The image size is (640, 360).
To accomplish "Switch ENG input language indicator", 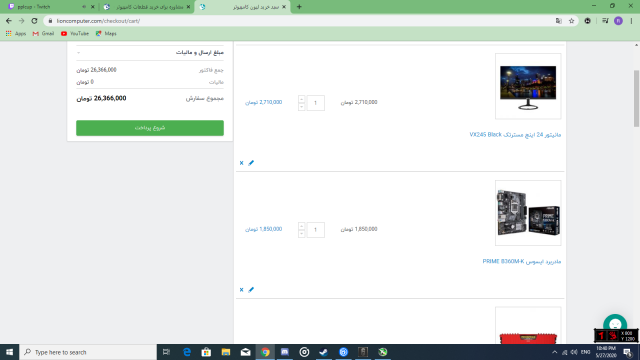I will pyautogui.click(x=586, y=352).
